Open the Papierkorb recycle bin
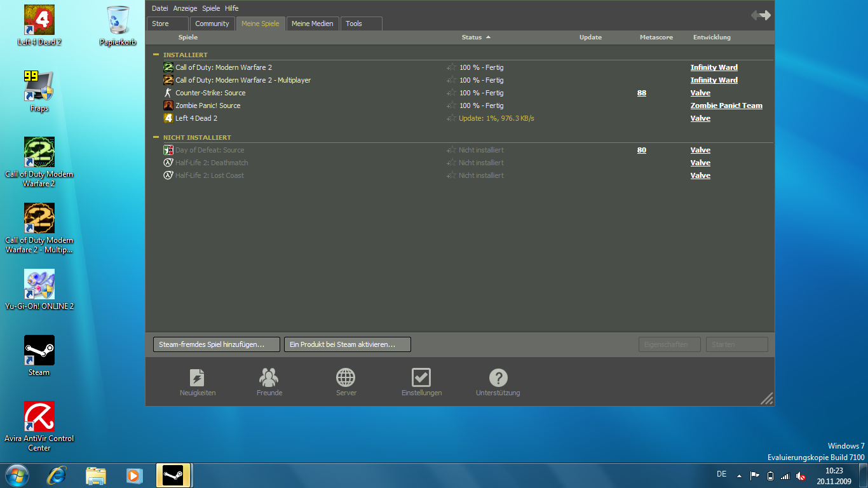 (118, 20)
